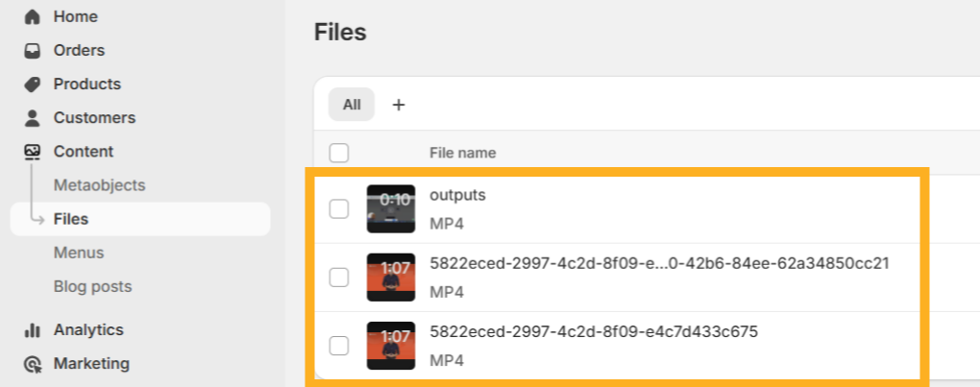Click the Content section icon

[x=33, y=152]
